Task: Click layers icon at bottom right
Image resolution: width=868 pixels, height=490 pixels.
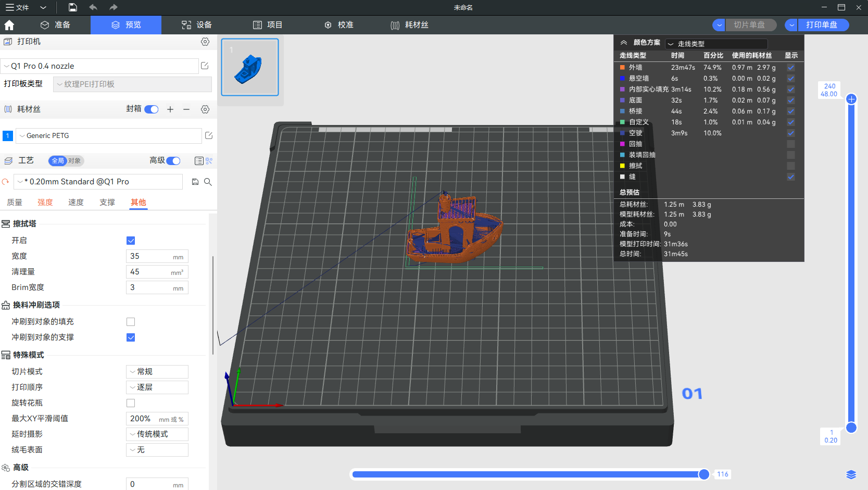Action: coord(851,474)
